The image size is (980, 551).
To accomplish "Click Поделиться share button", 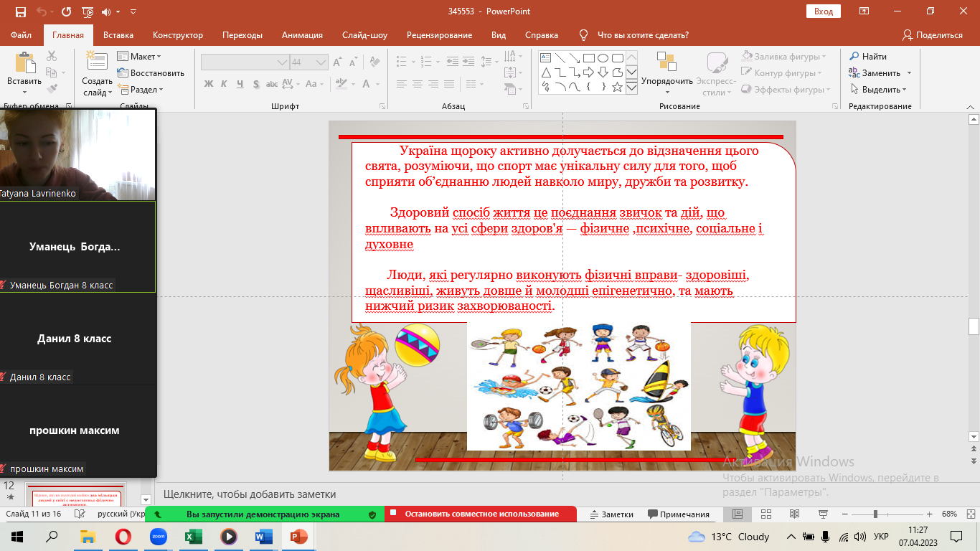I will click(x=933, y=35).
